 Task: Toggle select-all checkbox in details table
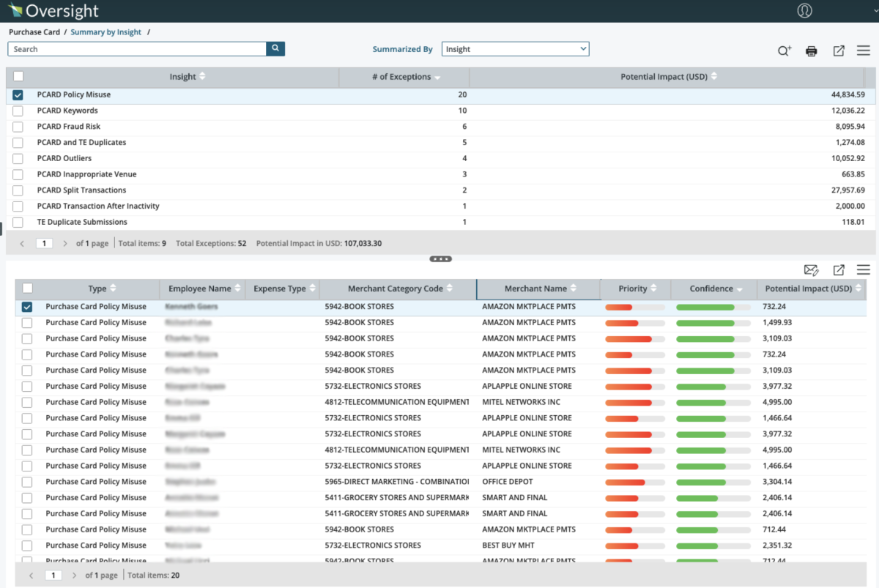[27, 289]
